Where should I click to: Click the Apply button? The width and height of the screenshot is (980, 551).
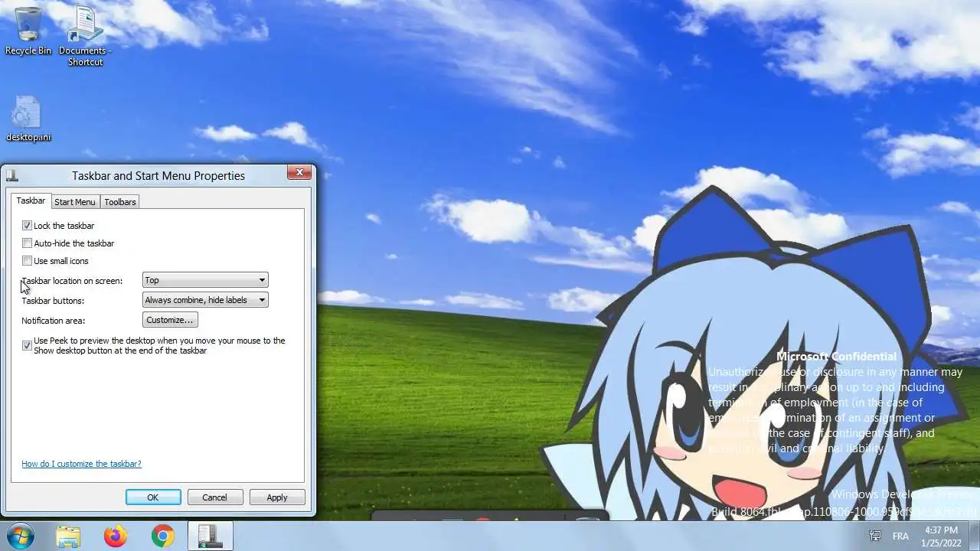(277, 497)
